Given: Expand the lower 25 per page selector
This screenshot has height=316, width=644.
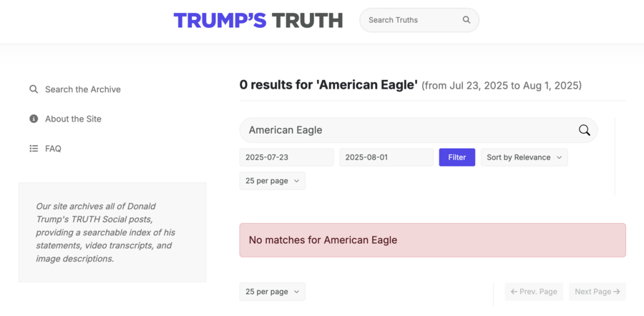Looking at the screenshot, I should coord(273,292).
